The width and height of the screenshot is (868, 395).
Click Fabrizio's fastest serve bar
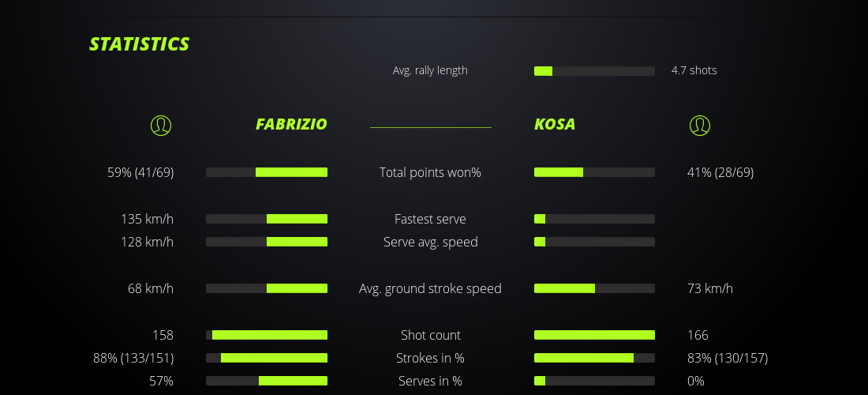[x=267, y=219]
